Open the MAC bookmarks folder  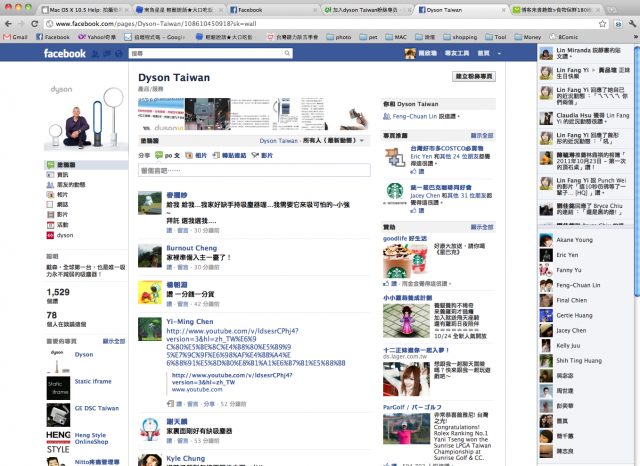[396, 37]
